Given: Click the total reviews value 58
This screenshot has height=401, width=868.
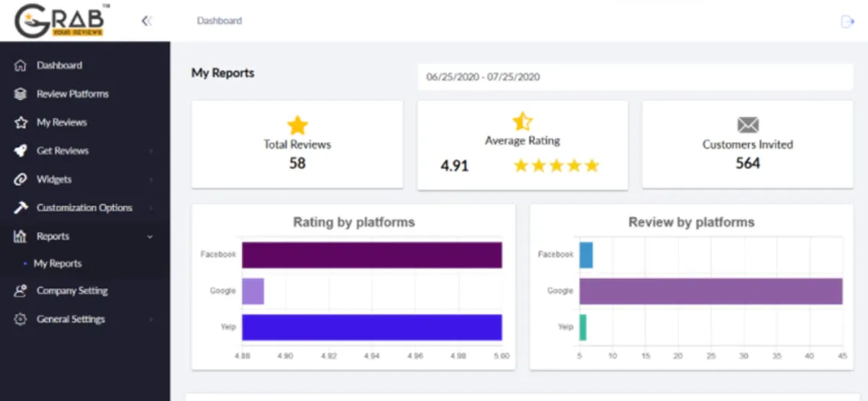Looking at the screenshot, I should point(297,164).
